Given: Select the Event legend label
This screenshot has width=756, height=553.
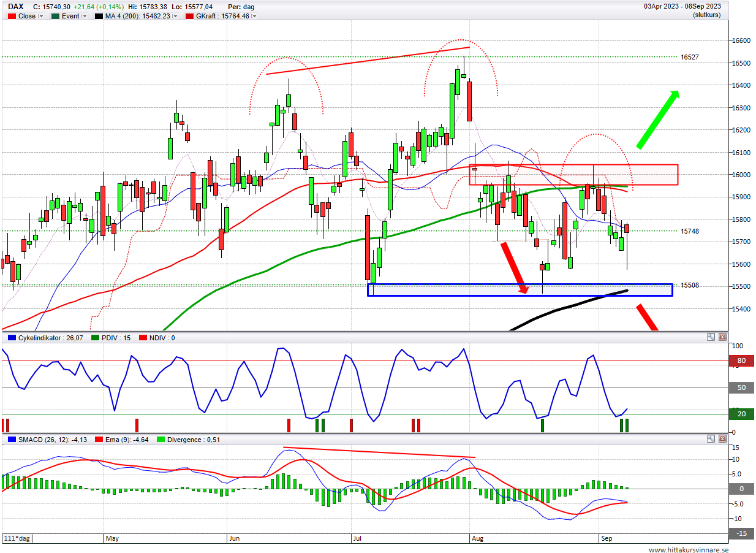Looking at the screenshot, I should pos(70,17).
